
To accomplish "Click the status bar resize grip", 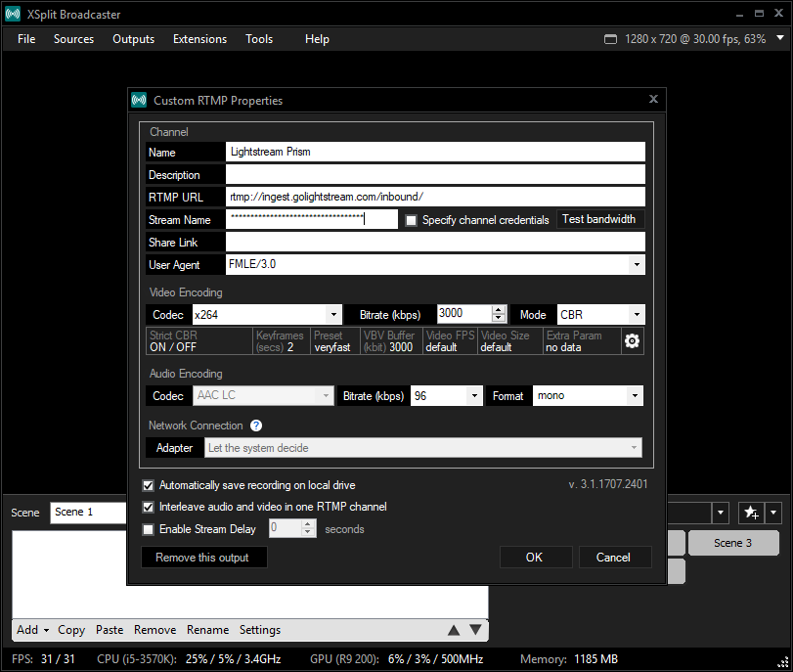I will (x=783, y=661).
